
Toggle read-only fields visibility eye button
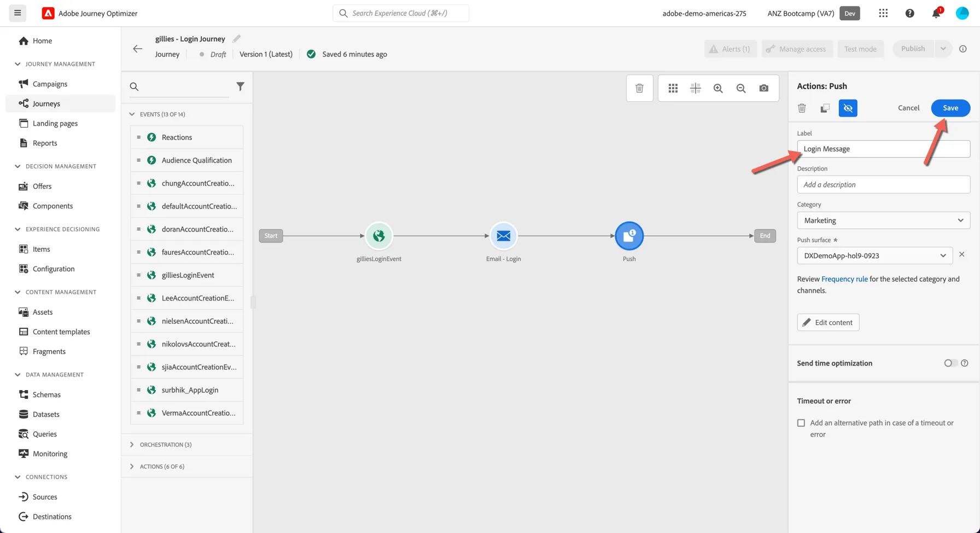pos(848,108)
